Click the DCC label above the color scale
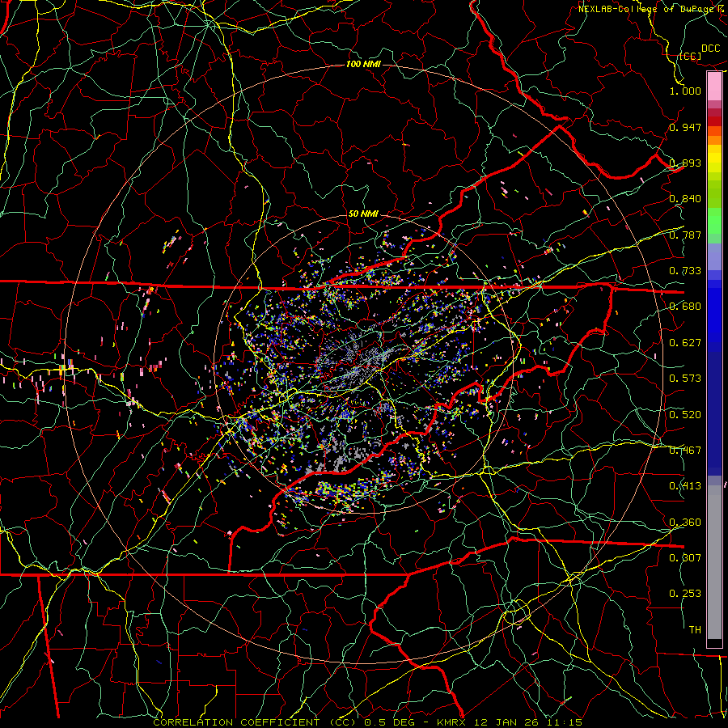Image resolution: width=728 pixels, height=728 pixels. [711, 49]
